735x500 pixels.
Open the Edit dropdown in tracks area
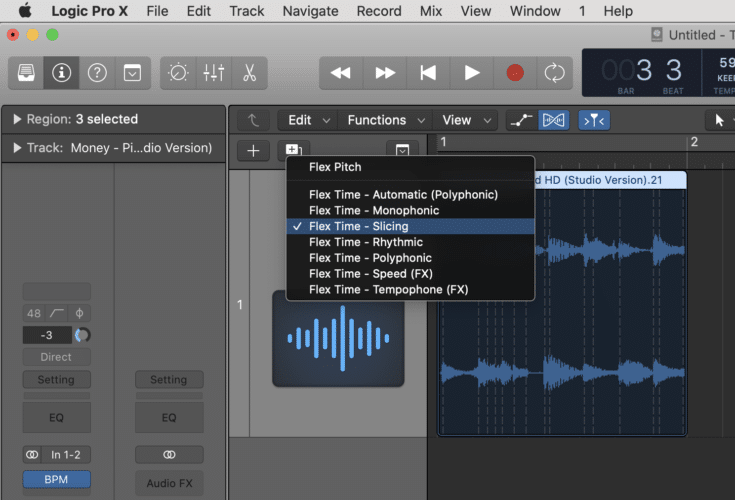pyautogui.click(x=308, y=120)
